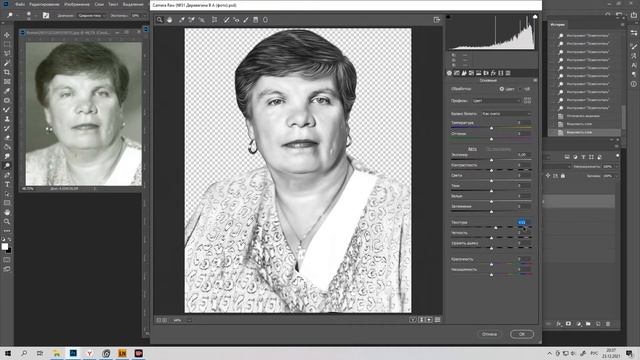Select the Graduated Filter in Camera Raw
The height and width of the screenshot is (360, 640).
tap(256, 20)
